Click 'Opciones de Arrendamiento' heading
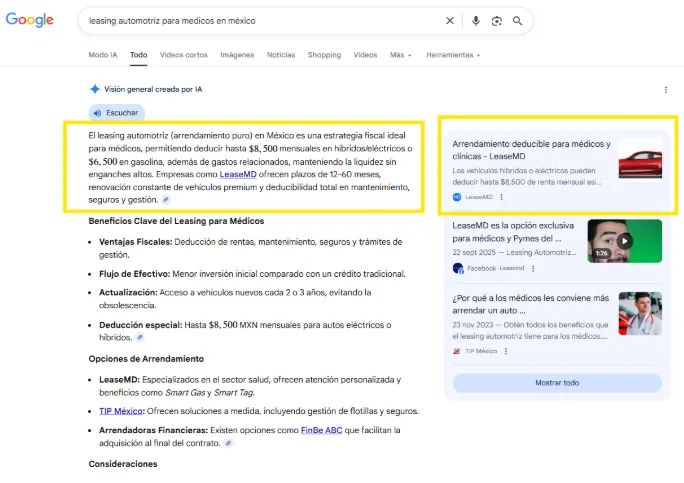684x483 pixels. coord(146,359)
